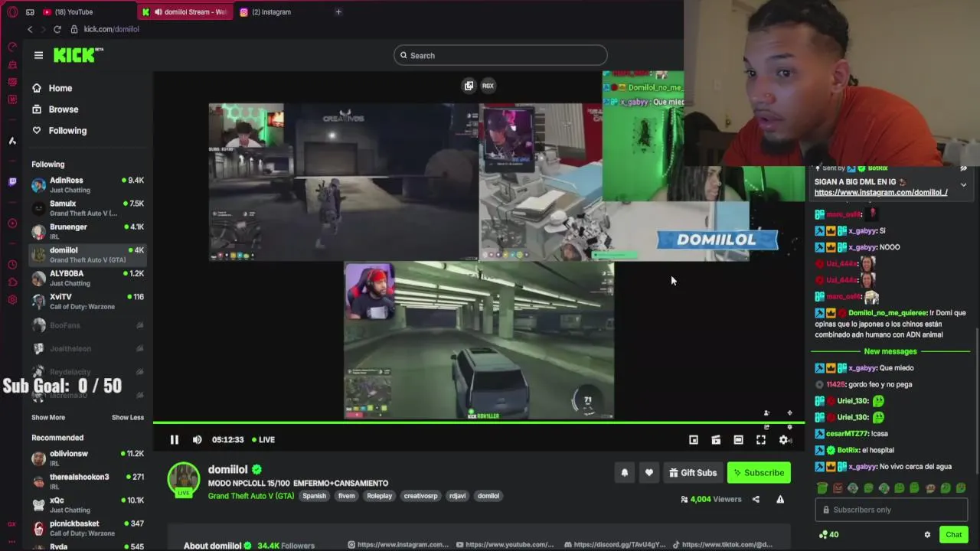This screenshot has width=980, height=551.
Task: Open a new browser tab
Action: pyautogui.click(x=338, y=11)
